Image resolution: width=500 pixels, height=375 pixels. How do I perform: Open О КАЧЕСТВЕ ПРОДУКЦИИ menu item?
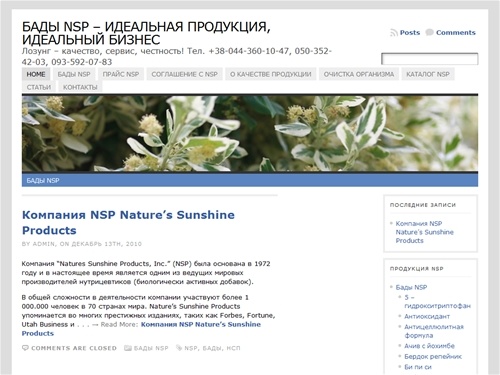coord(271,74)
